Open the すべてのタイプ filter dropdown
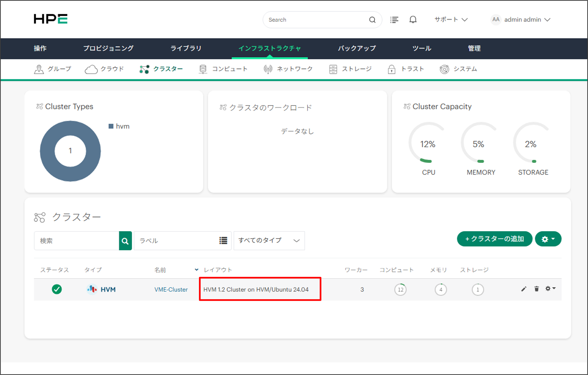 [269, 241]
